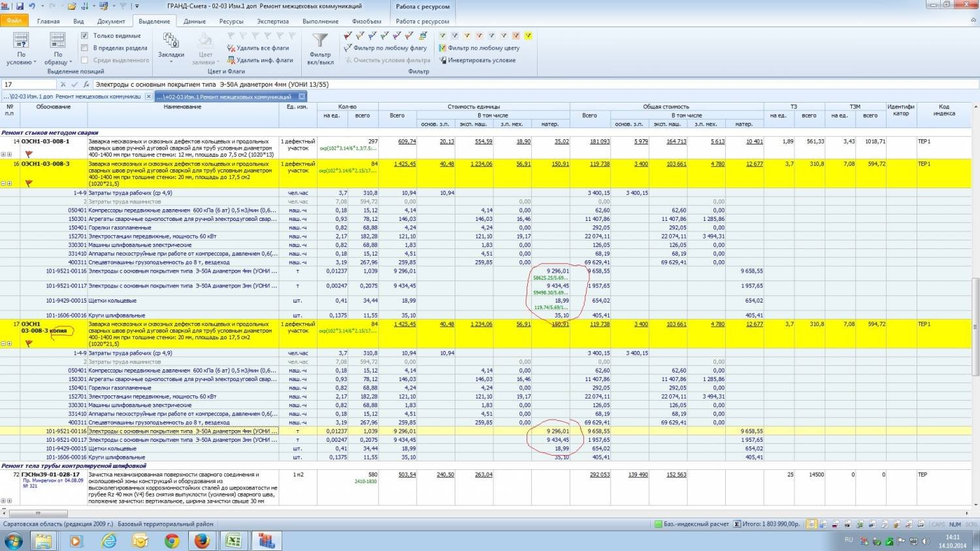
Task: Click Удалить все флаги
Action: click(x=257, y=48)
